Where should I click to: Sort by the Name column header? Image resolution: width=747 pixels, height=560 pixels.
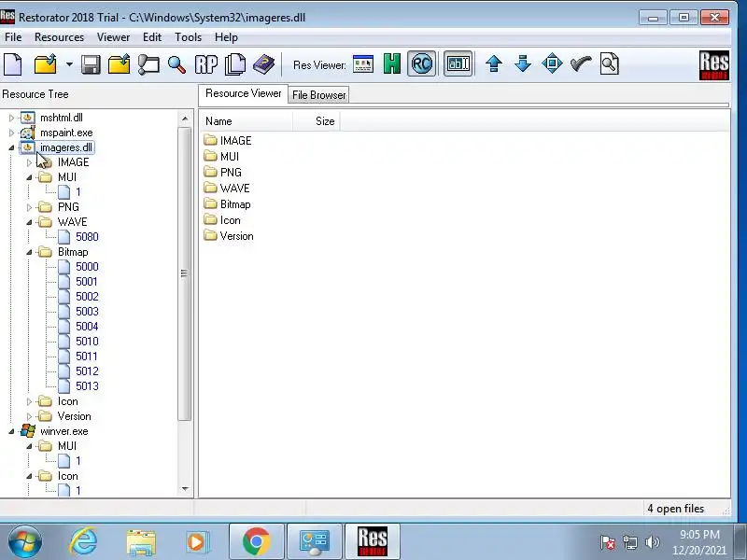tap(246, 121)
